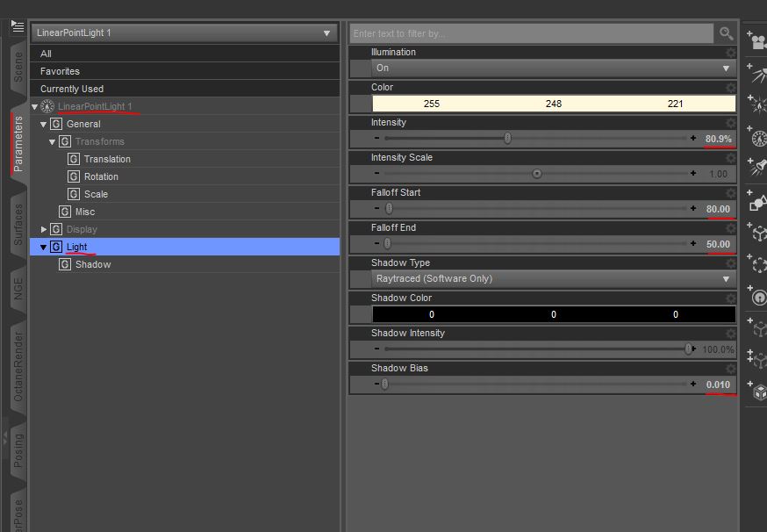
Task: Click the Intensity Scale slider handle
Action: (x=536, y=174)
